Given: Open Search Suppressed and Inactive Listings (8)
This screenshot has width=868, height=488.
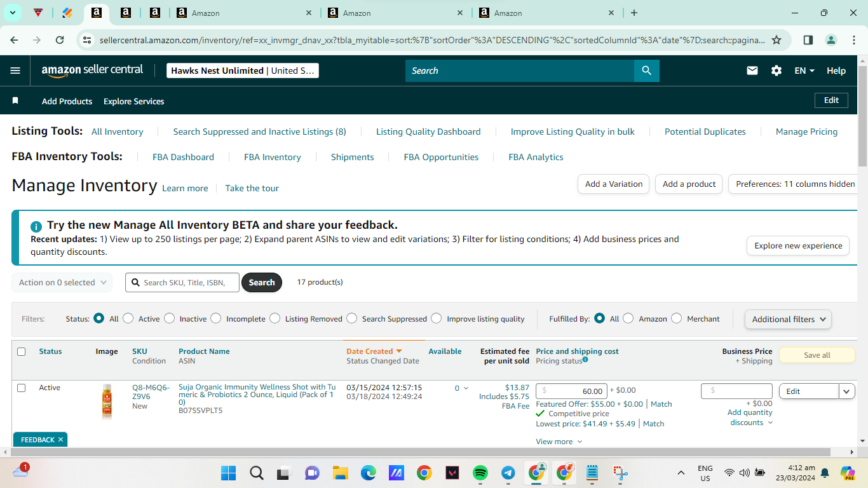Looking at the screenshot, I should (260, 132).
